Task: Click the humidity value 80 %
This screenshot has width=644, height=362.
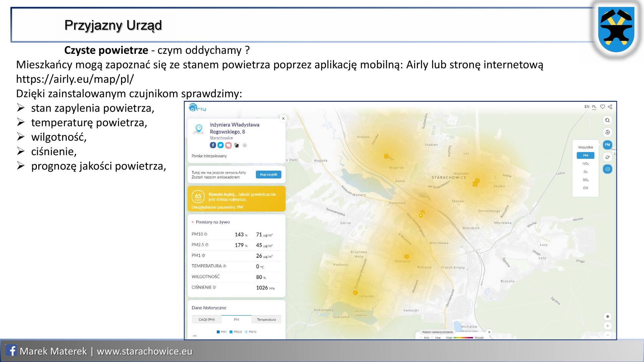Action: (261, 277)
